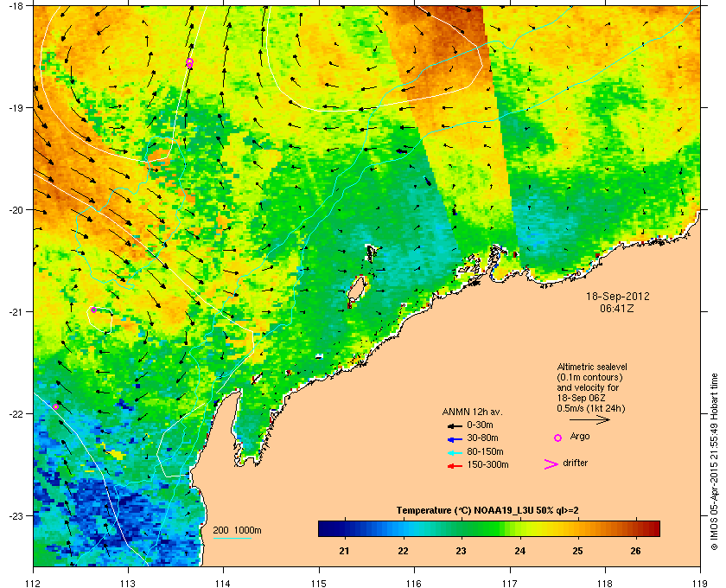Image resolution: width=726 pixels, height=588 pixels.
Task: Click the '200 1000m' contour label
Action: (237, 530)
